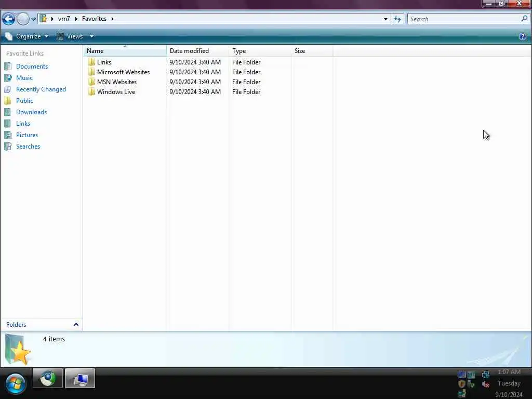Open Help with the question mark icon
Viewport: 532px width, 399px height.
point(523,36)
